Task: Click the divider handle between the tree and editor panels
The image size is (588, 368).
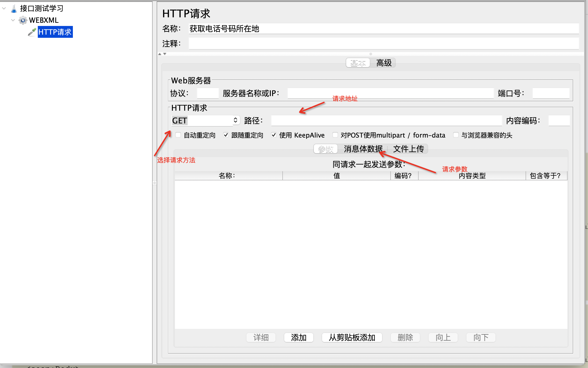Action: coord(155,183)
